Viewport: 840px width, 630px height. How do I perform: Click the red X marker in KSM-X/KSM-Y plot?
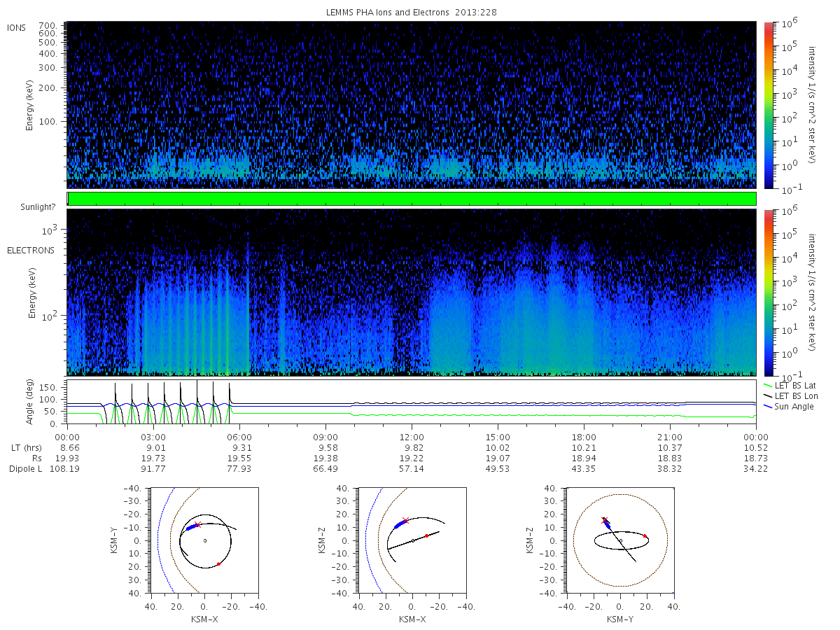pyautogui.click(x=197, y=524)
